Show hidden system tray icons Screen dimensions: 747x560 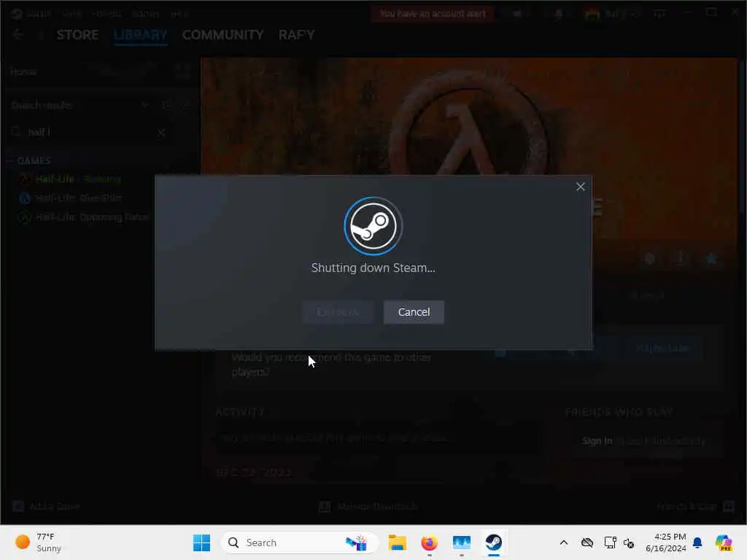[x=564, y=542]
